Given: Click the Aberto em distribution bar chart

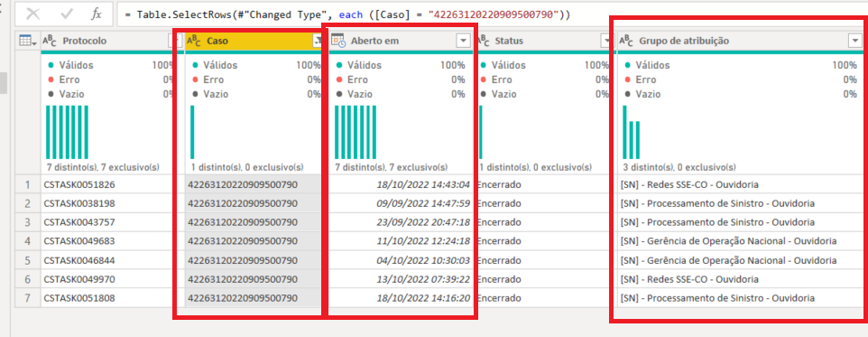Looking at the screenshot, I should point(356,132).
